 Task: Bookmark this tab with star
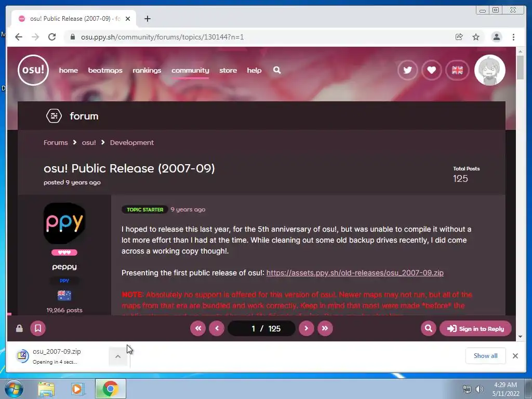click(x=476, y=37)
